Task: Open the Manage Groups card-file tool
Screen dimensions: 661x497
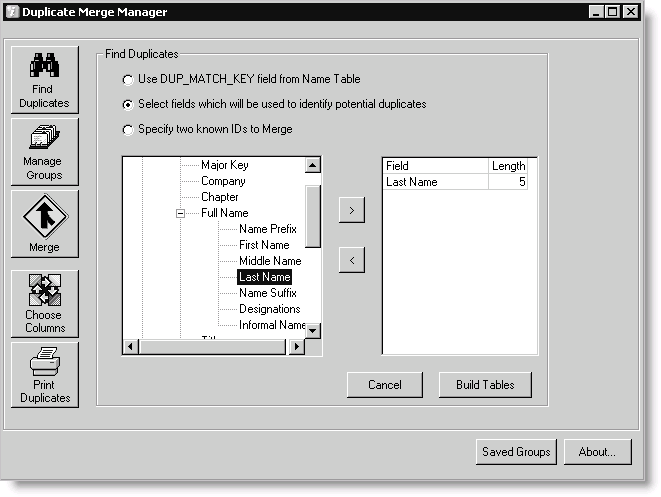Action: click(x=45, y=152)
